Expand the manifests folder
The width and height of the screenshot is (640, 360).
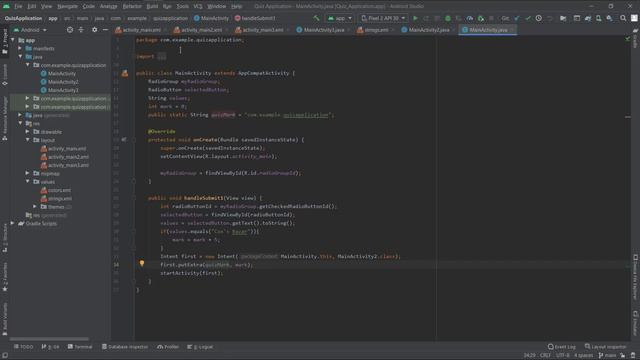(x=20, y=48)
